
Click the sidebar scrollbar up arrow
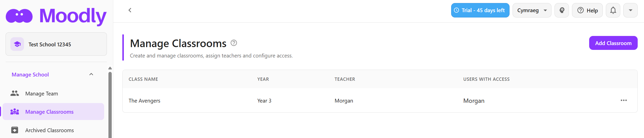click(110, 68)
